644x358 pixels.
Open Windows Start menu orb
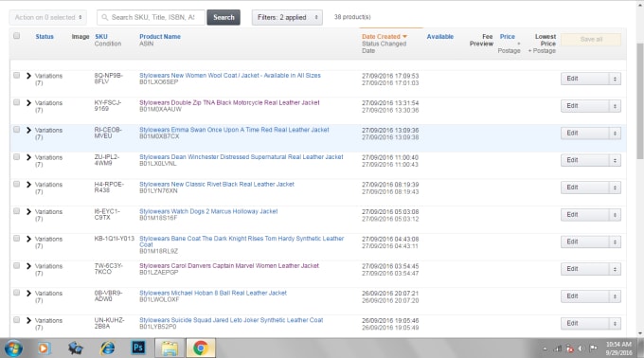coord(13,349)
